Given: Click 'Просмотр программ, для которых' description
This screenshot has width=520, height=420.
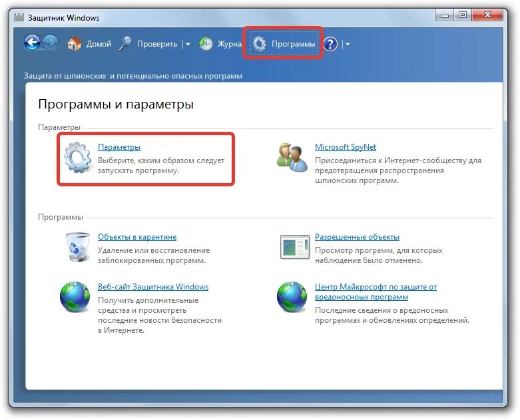Looking at the screenshot, I should coord(378,255).
